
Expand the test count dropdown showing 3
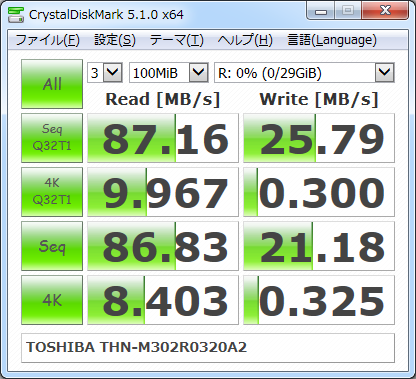coord(113,72)
